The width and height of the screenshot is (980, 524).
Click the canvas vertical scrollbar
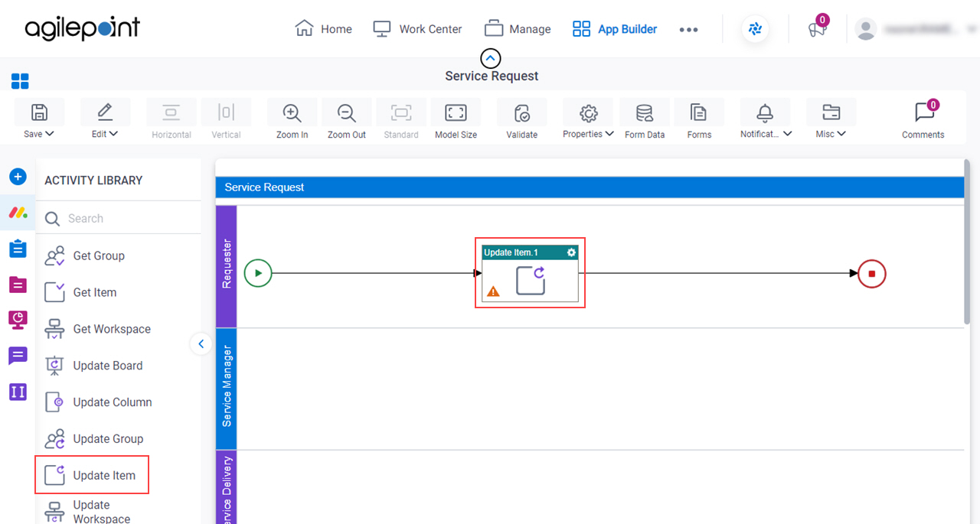[x=968, y=242]
